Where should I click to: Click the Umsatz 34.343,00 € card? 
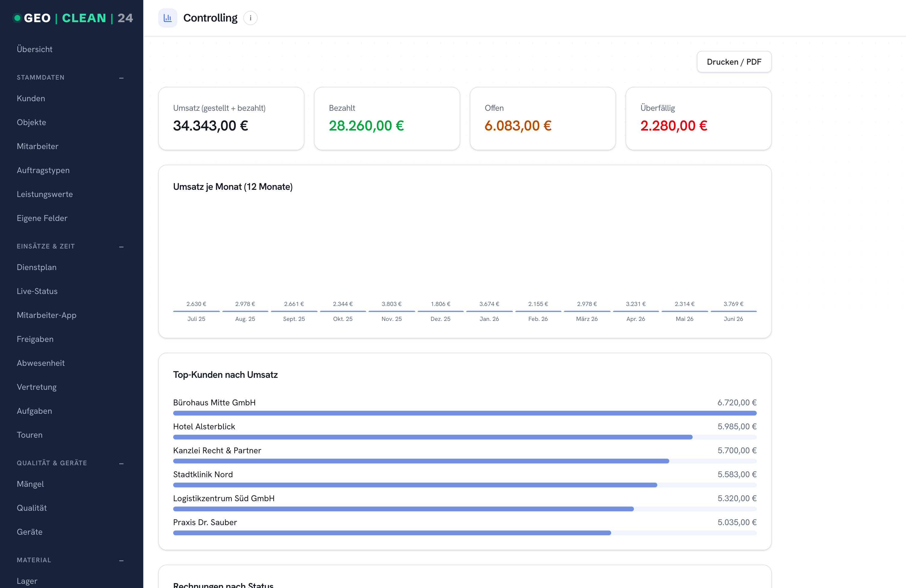click(231, 118)
